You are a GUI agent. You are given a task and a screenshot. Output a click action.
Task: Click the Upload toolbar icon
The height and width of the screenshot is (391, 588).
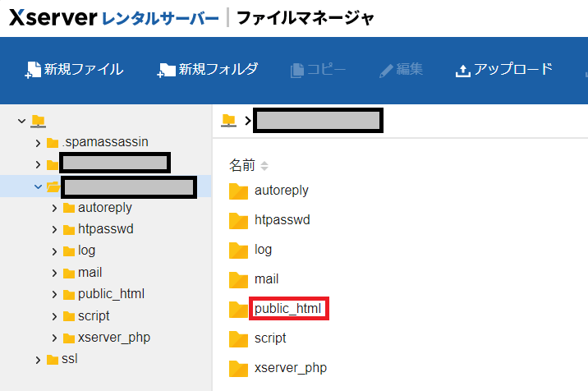(x=462, y=70)
